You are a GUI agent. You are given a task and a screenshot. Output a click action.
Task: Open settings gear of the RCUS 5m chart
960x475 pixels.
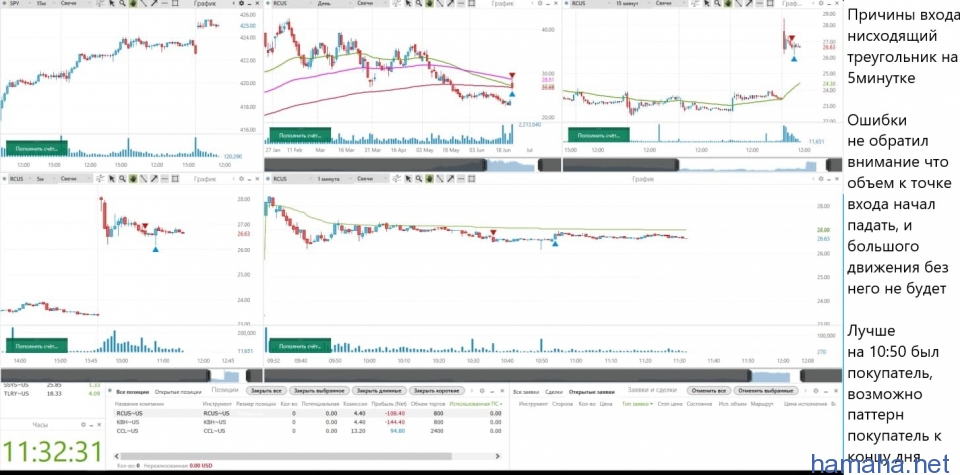[241, 179]
